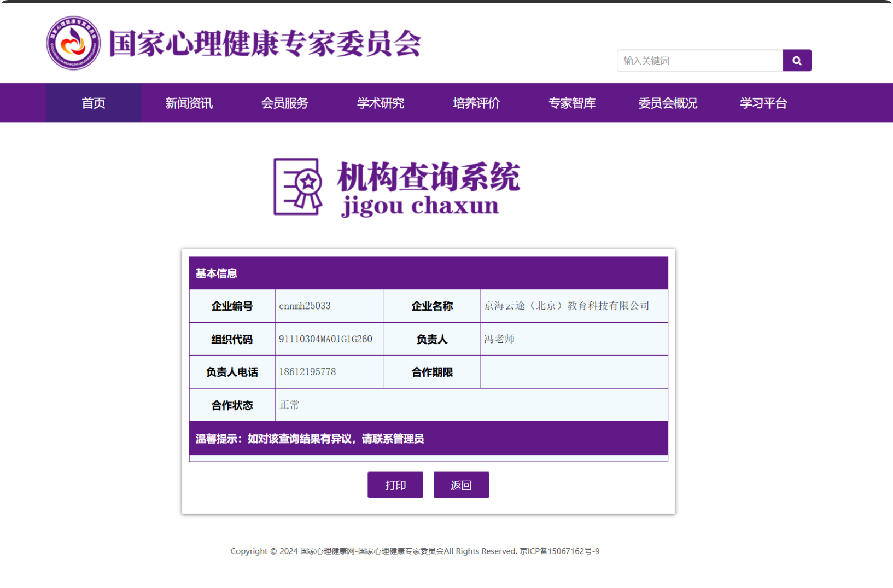
Task: Select the enterprise number cnnmh25033
Action: click(305, 306)
